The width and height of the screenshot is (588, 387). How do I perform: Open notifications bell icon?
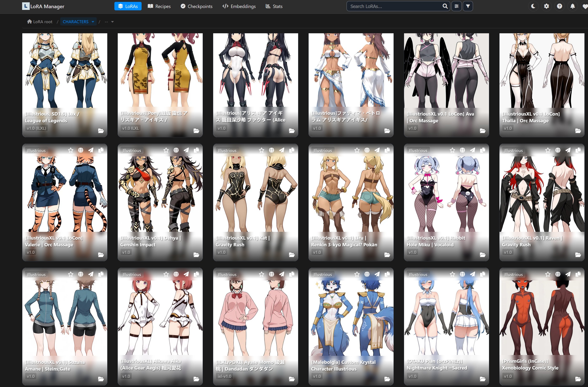pos(572,6)
